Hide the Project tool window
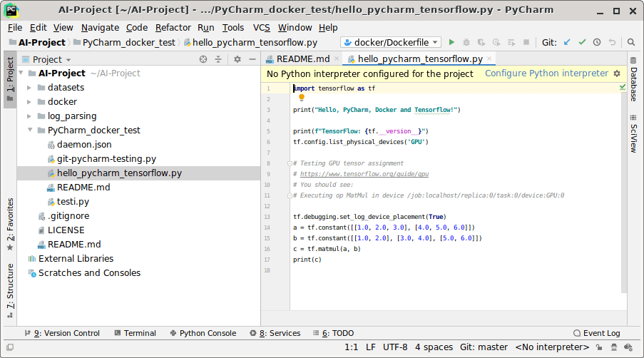Viewport: 644px width, 358px height. pyautogui.click(x=252, y=59)
